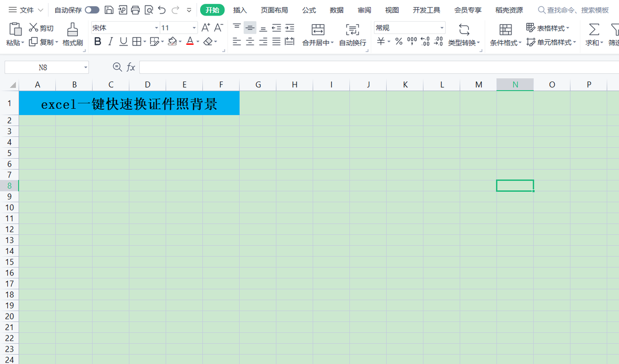
Task: Click the Undo arrow icon
Action: pos(162,10)
